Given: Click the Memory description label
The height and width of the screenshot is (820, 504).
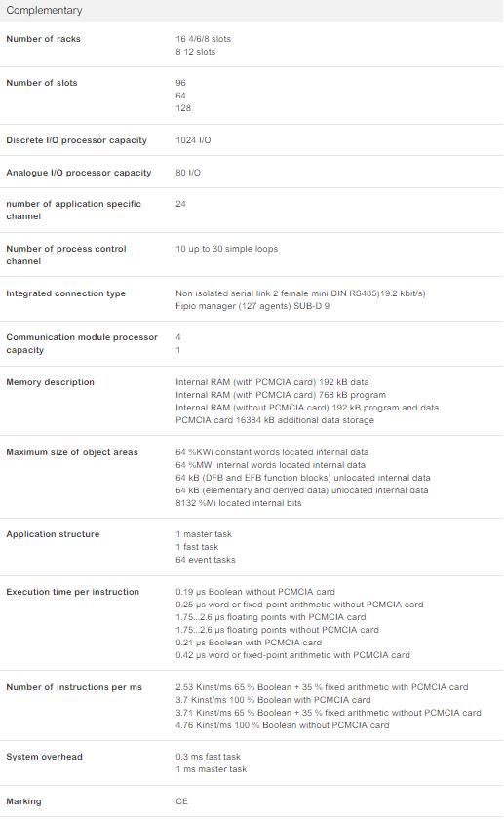Looking at the screenshot, I should pyautogui.click(x=50, y=382).
